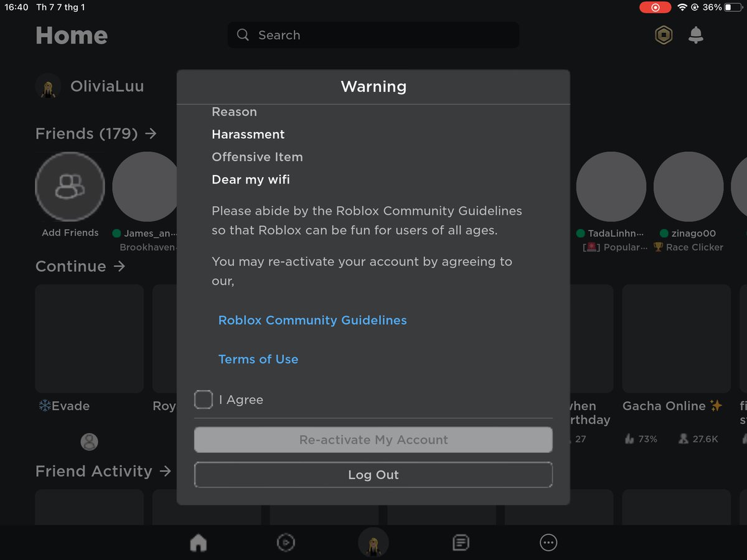The height and width of the screenshot is (560, 747).
Task: Click the small avatar icon under Evade
Action: pos(90,442)
